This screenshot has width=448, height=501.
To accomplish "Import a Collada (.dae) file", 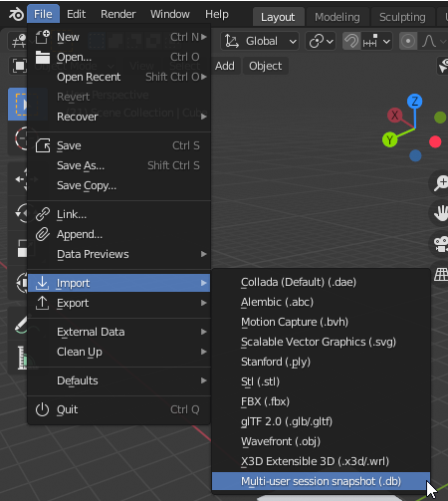I will point(321,282).
